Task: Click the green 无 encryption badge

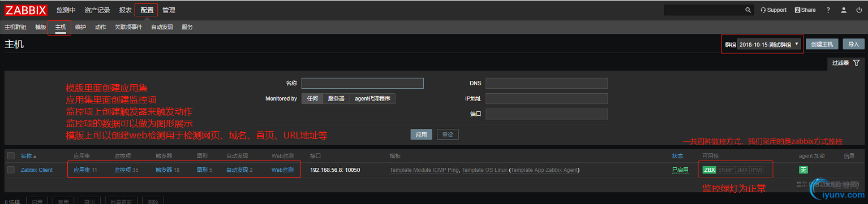Action: 803,170
